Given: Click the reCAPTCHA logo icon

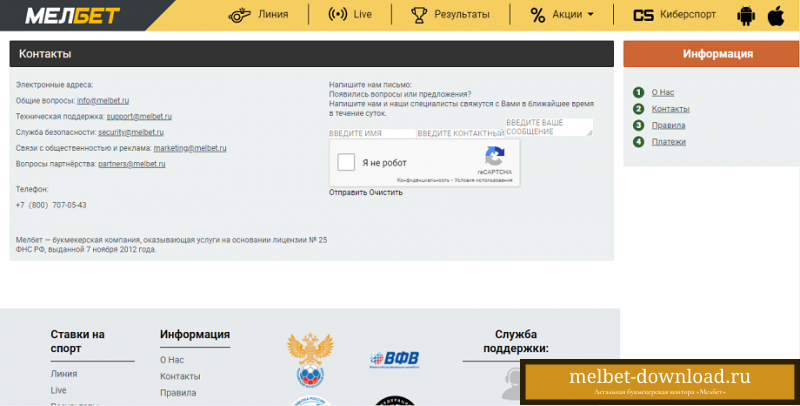Looking at the screenshot, I should point(494,156).
